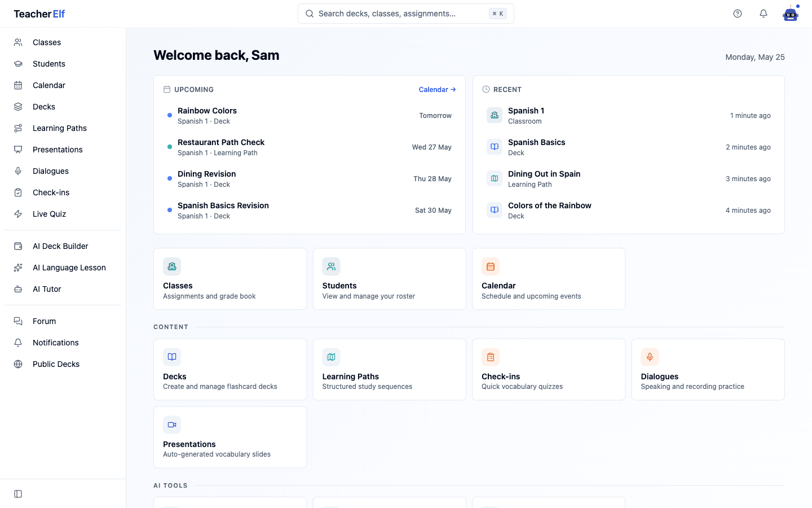Go to Learning Paths in the sidebar
Screen dimensions: 812x508
63,128
